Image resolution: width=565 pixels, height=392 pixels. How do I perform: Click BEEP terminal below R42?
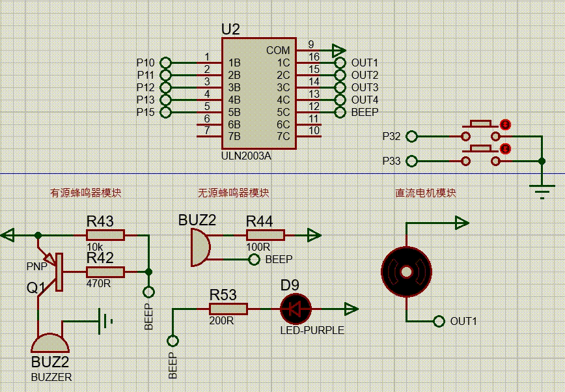point(148,292)
